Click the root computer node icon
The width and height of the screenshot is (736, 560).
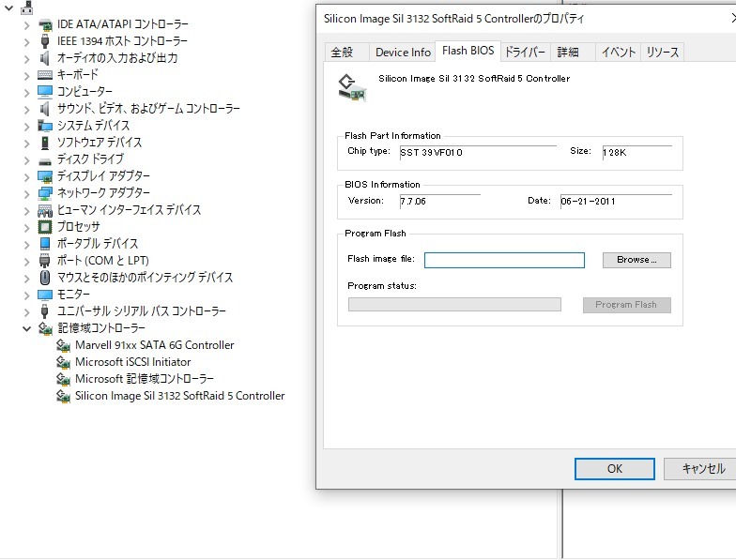pos(27,8)
